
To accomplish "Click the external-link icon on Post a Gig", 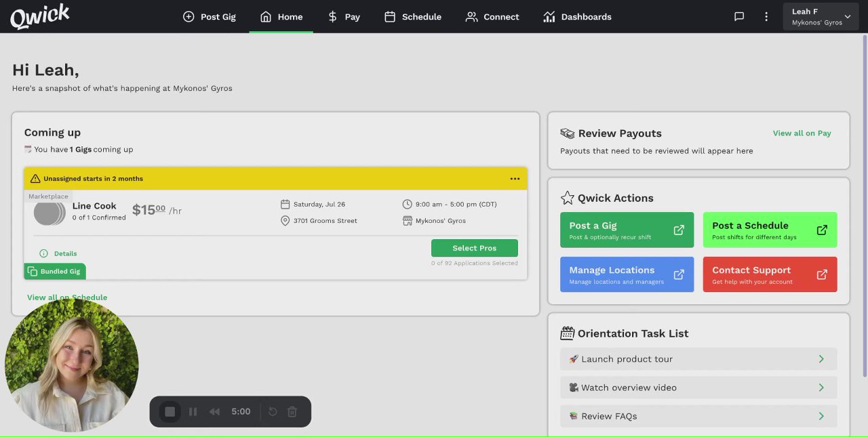I will tap(679, 230).
